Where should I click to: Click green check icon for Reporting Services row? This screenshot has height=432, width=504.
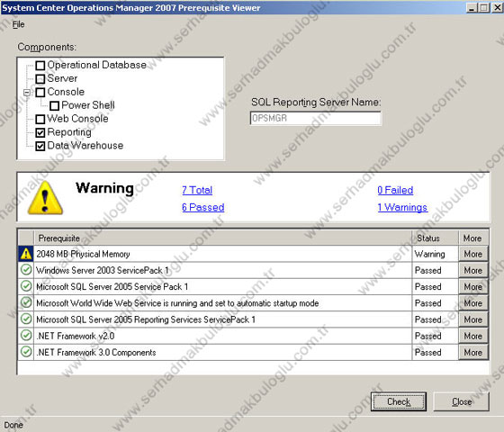pyautogui.click(x=26, y=319)
